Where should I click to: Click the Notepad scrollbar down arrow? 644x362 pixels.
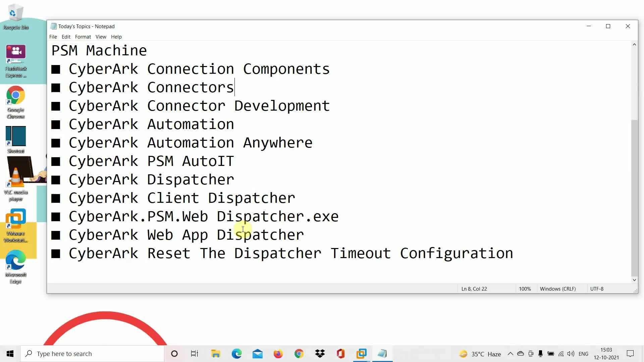(634, 280)
